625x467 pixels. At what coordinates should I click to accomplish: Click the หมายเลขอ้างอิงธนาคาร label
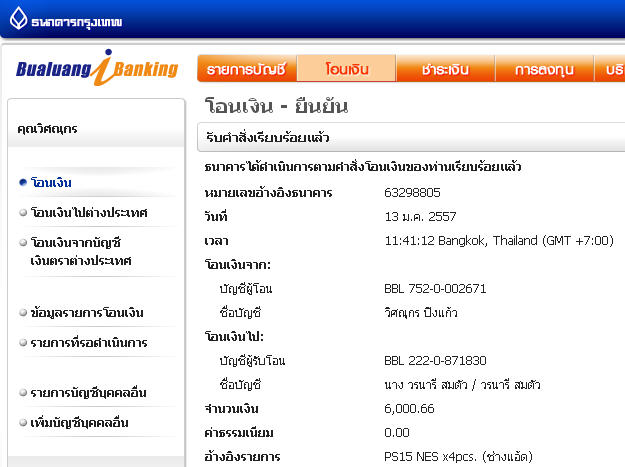pos(268,193)
